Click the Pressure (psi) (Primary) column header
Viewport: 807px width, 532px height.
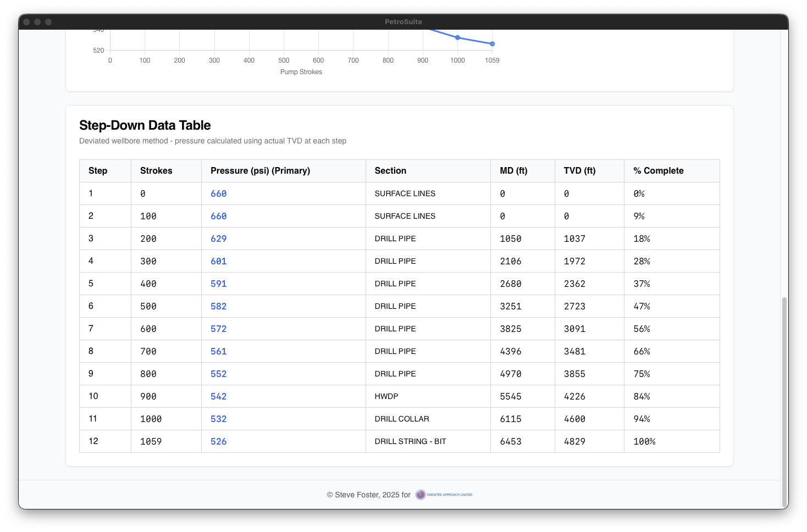coord(260,170)
